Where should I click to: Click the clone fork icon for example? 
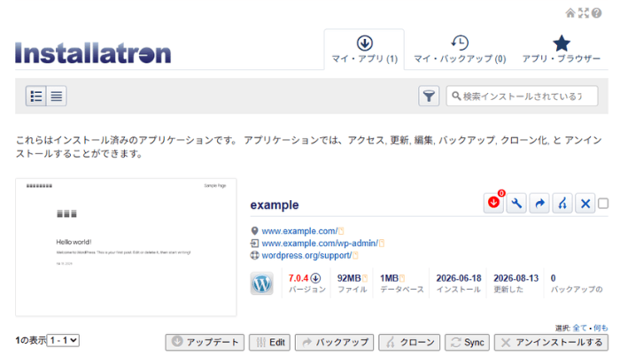click(x=562, y=203)
